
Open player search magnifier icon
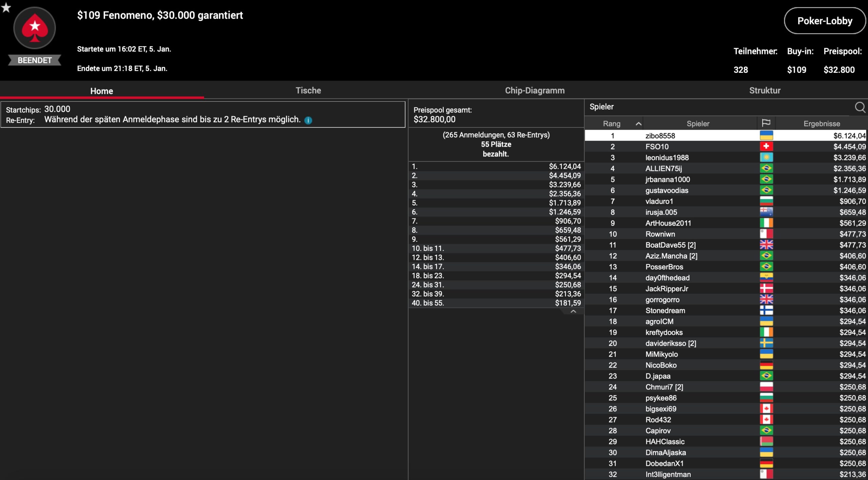coord(860,107)
